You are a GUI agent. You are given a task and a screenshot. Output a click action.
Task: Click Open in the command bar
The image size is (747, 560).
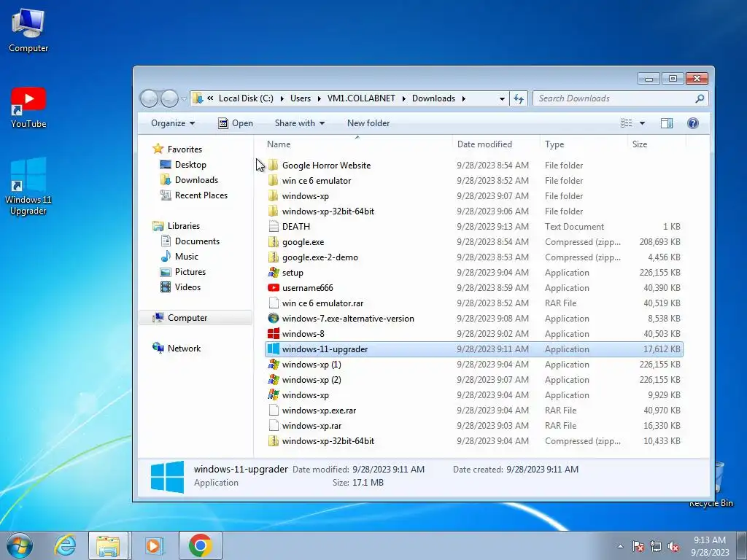[x=236, y=123]
